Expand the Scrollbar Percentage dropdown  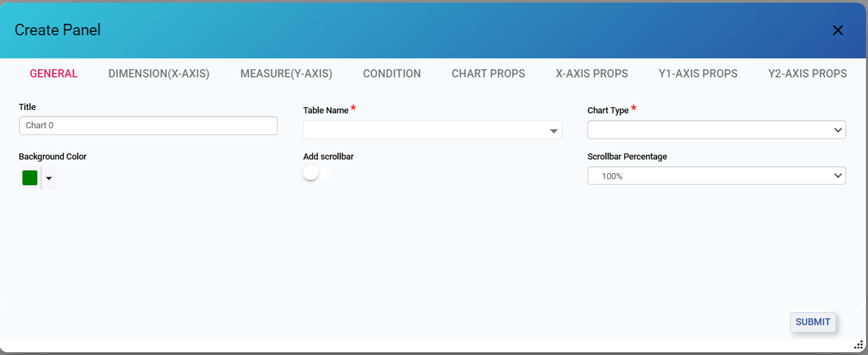(716, 176)
